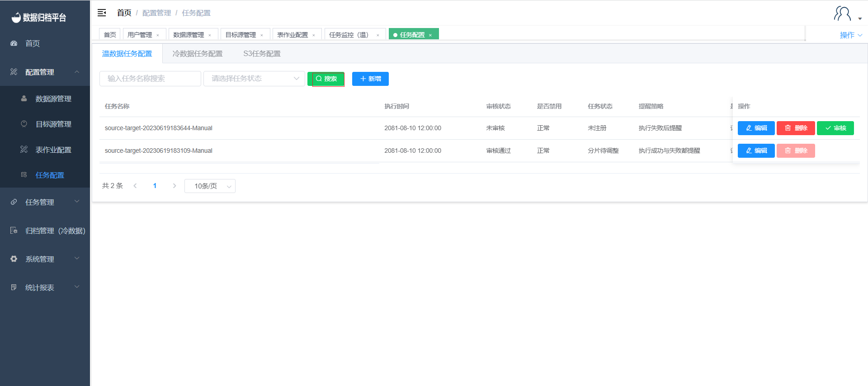Delete the source-target-20230619183644-Manual task

(796, 128)
